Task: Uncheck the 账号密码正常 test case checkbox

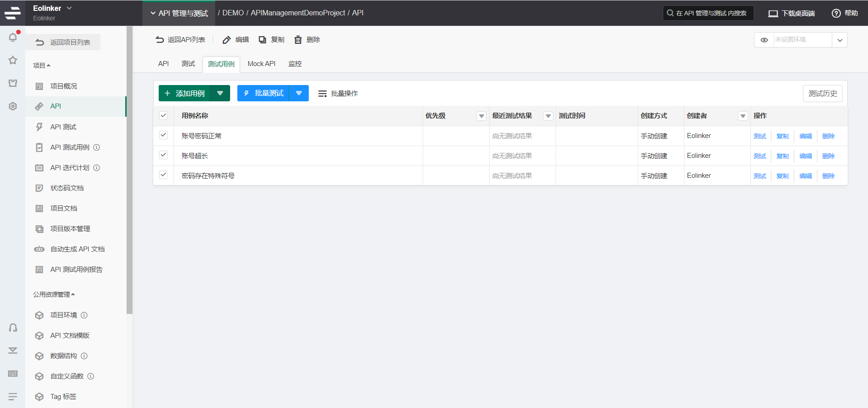Action: [x=164, y=135]
